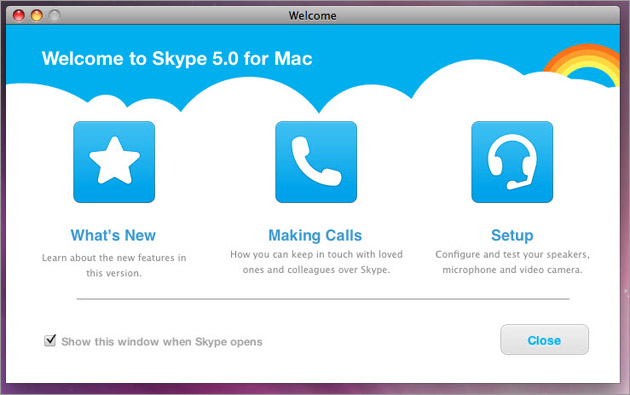Click the 'Welcome to Skype 5.0 for Mac' heading
The height and width of the screenshot is (395, 630).
tap(177, 59)
